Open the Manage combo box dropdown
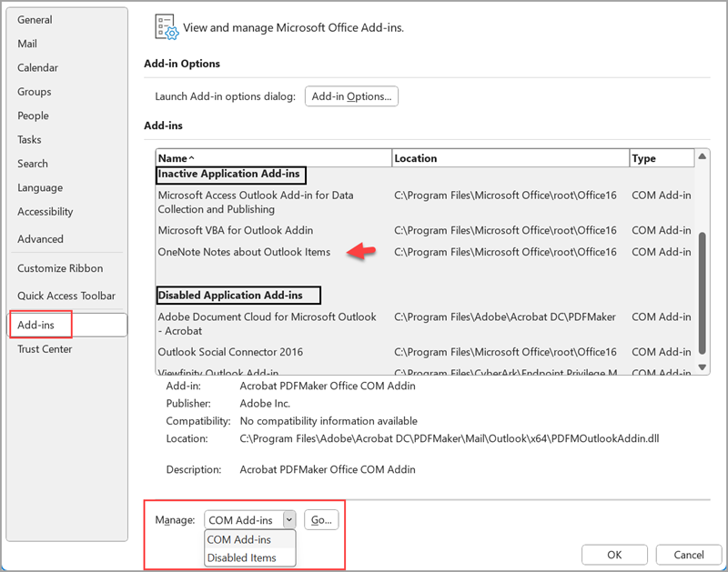This screenshot has width=728, height=572. coord(288,520)
